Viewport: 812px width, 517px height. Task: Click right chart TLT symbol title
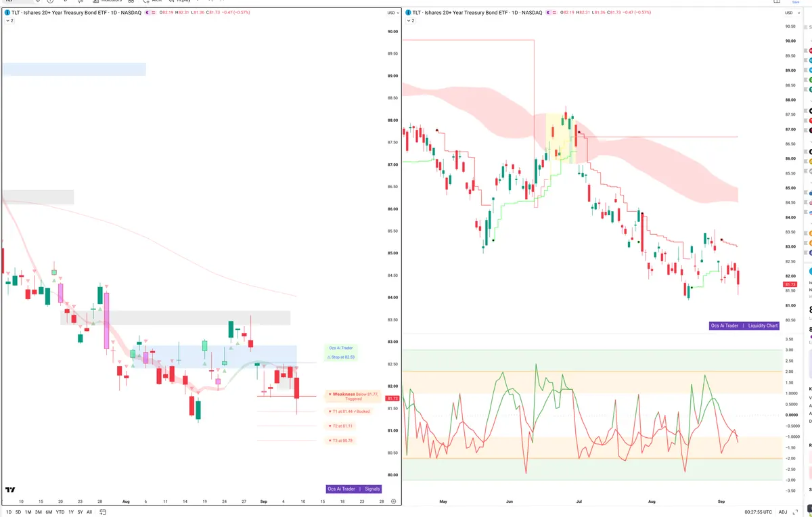tap(477, 13)
